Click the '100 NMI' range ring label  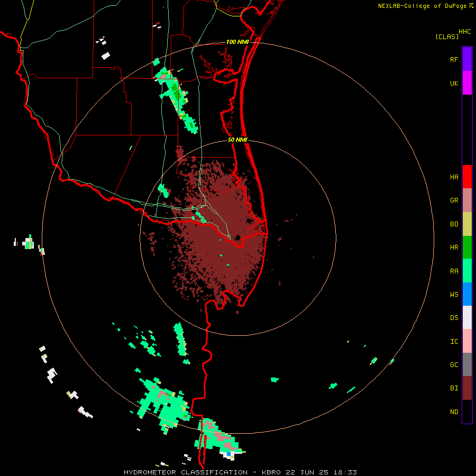coord(237,42)
